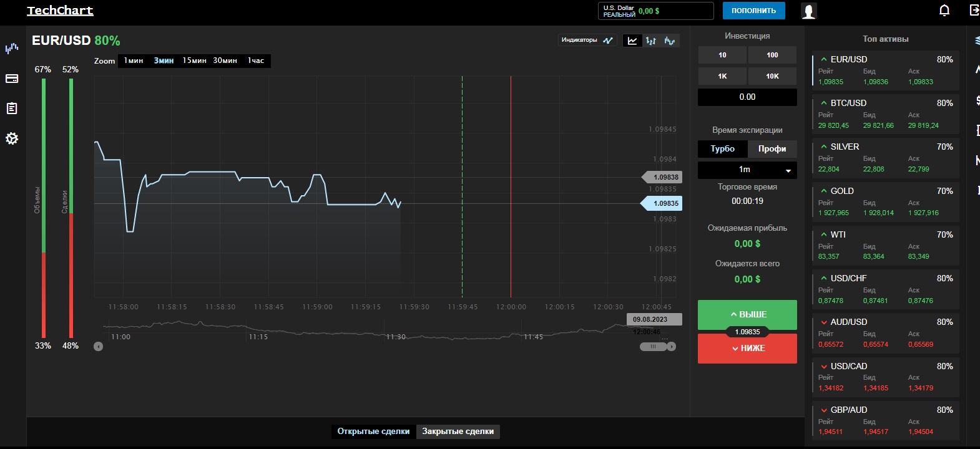Viewport: 980px width, 449px height.
Task: Click the timeline navigator scrollbar handle
Action: [654, 347]
